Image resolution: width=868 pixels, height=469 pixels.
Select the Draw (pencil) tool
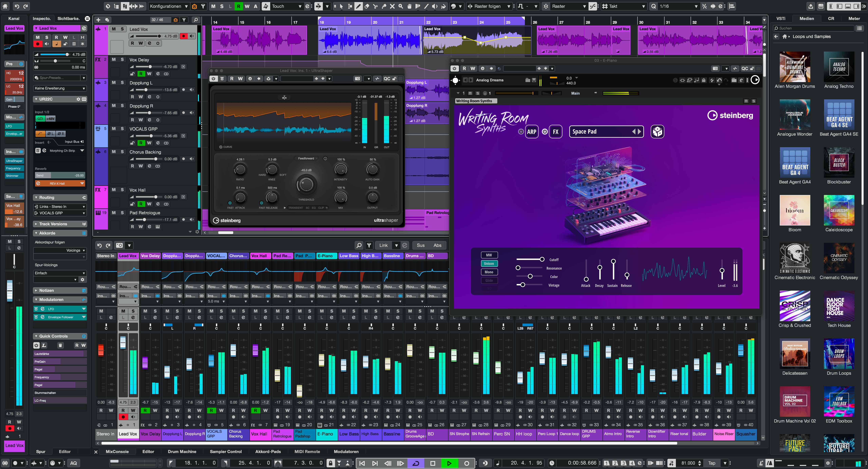(358, 6)
